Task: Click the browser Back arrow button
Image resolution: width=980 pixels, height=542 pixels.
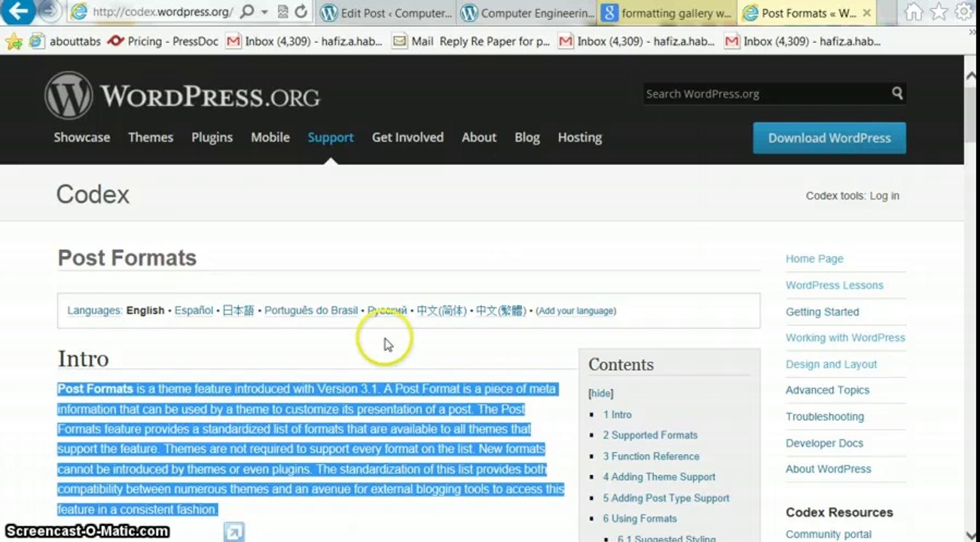Action: pos(19,11)
